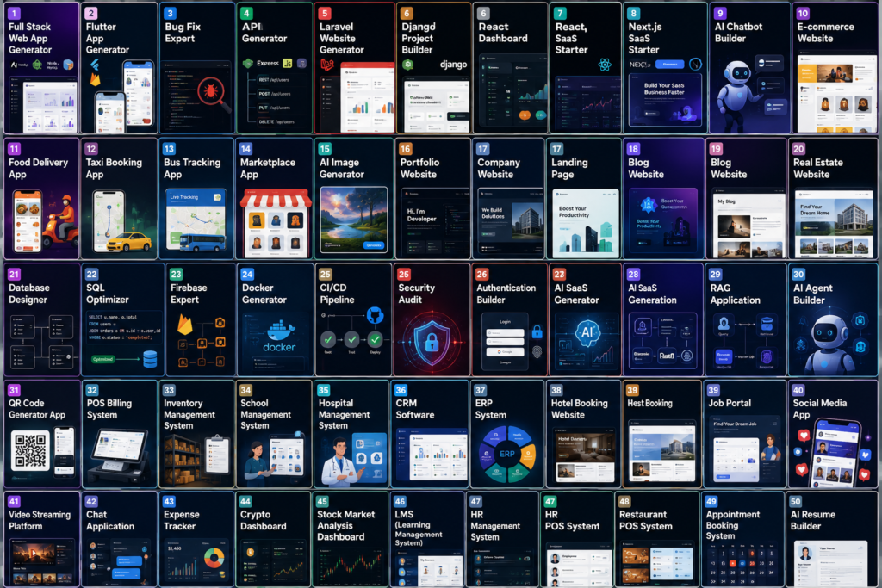Select the RAG Application card

(746, 319)
